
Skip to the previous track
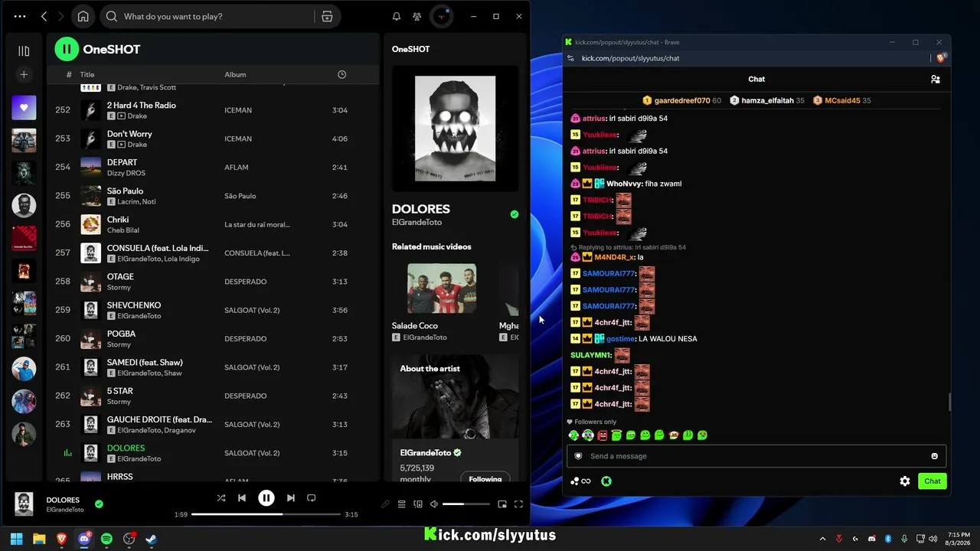(242, 498)
